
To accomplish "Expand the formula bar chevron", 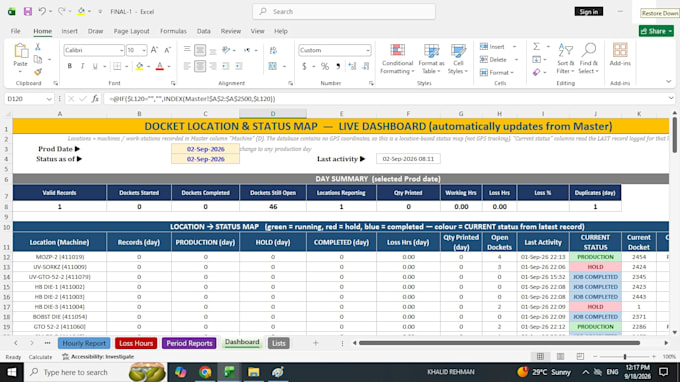I will [670, 98].
